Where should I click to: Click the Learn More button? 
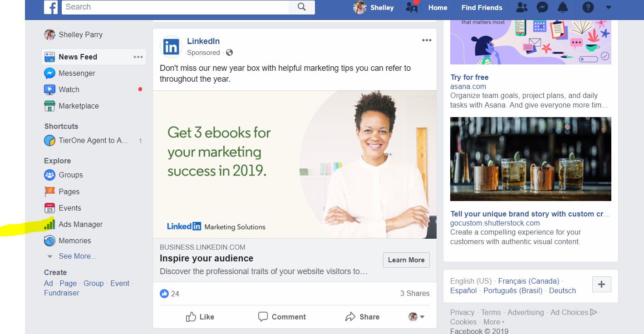[406, 260]
